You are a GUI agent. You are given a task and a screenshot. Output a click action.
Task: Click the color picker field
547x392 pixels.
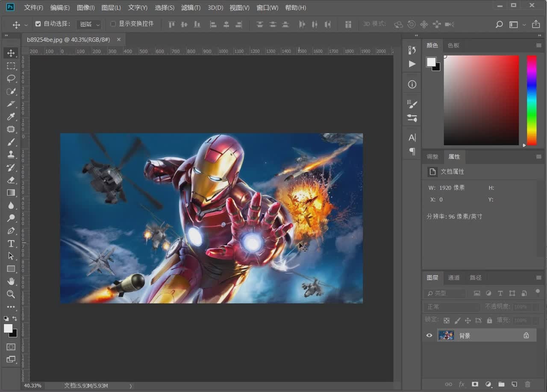pyautogui.click(x=481, y=100)
